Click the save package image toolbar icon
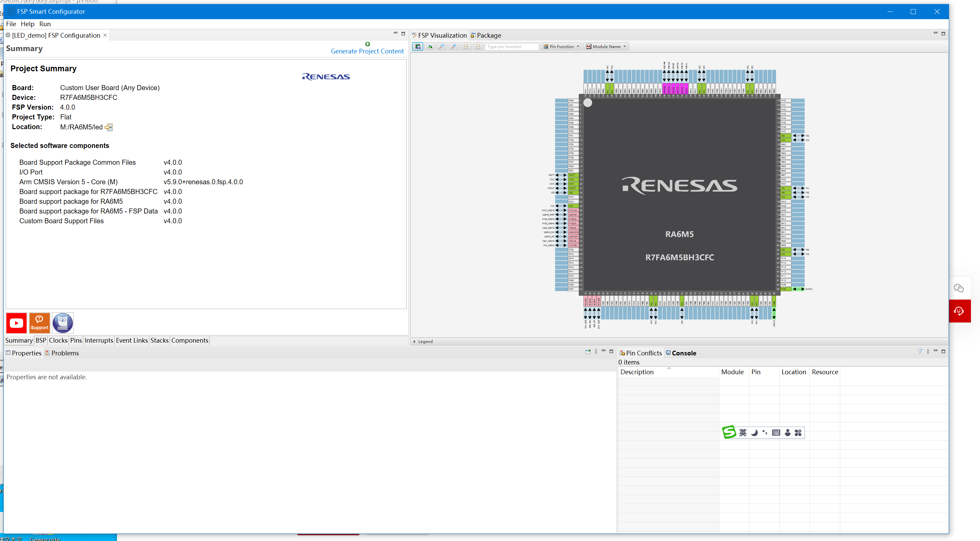Viewport: 980px width, 541px height. coord(418,46)
